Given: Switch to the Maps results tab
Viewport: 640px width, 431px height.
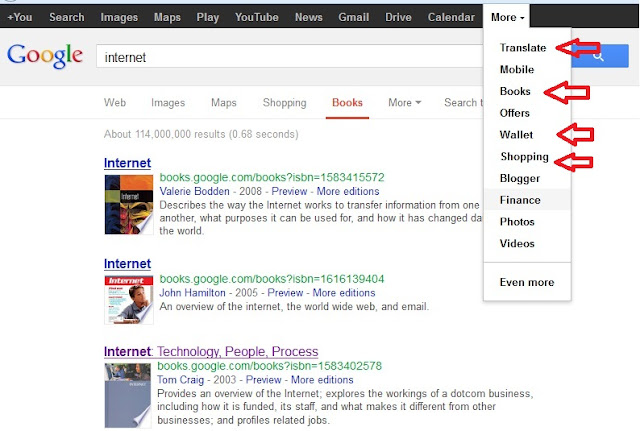Looking at the screenshot, I should coord(224,102).
